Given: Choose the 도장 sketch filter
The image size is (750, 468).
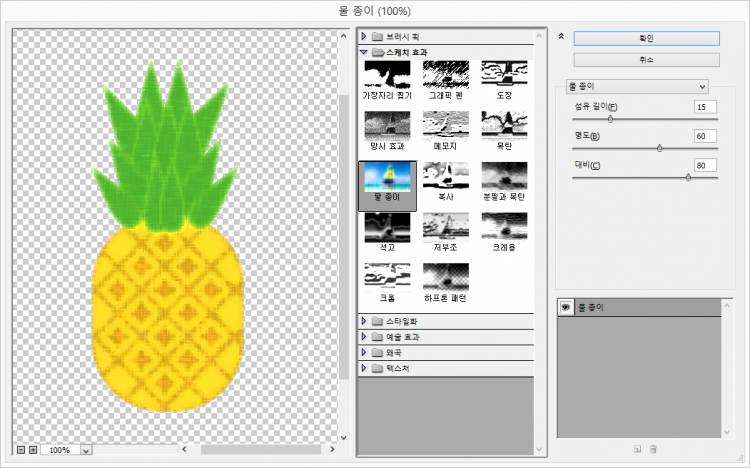Looking at the screenshot, I should pyautogui.click(x=505, y=77).
